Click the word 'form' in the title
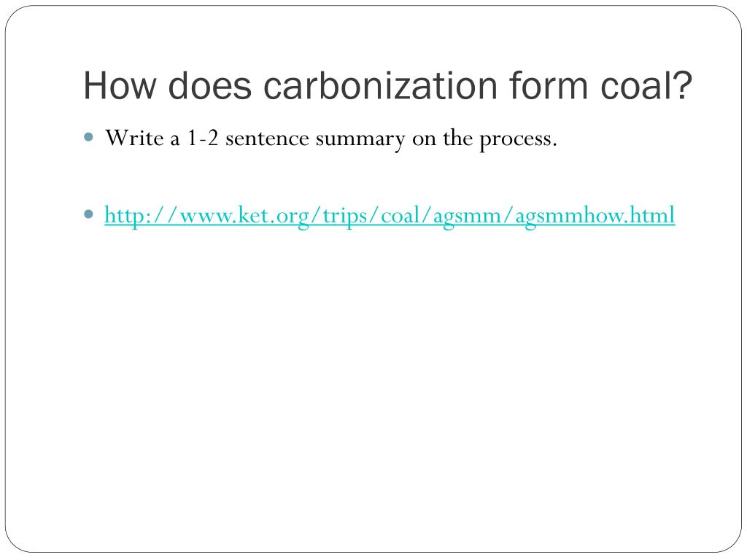 pos(549,86)
